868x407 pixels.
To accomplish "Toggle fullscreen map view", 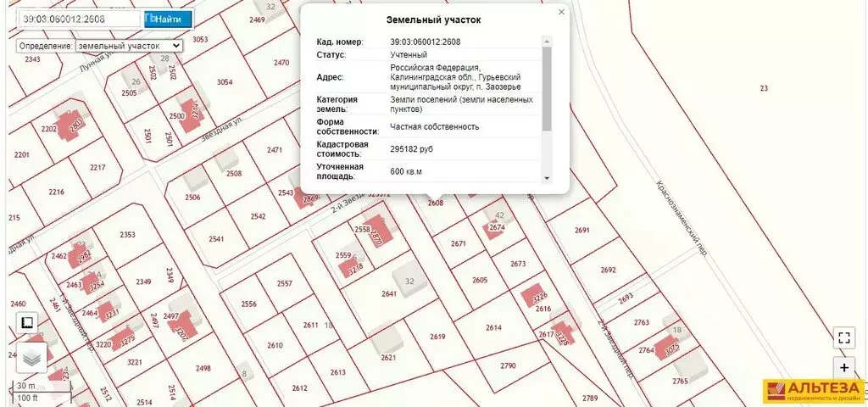I will point(843,337).
